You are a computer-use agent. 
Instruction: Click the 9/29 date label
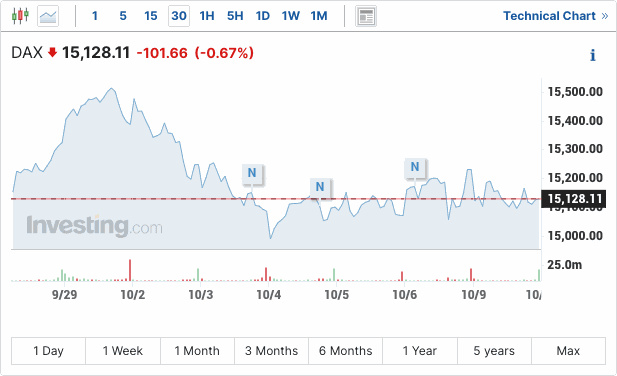click(65, 294)
